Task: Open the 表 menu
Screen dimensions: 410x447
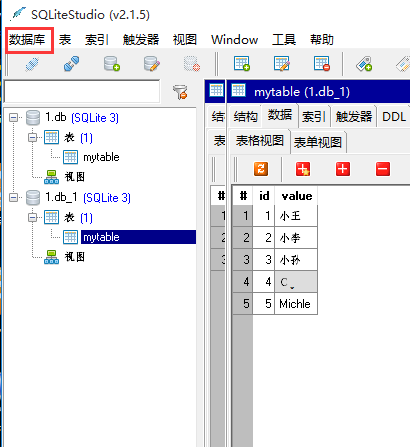Action: (65, 40)
